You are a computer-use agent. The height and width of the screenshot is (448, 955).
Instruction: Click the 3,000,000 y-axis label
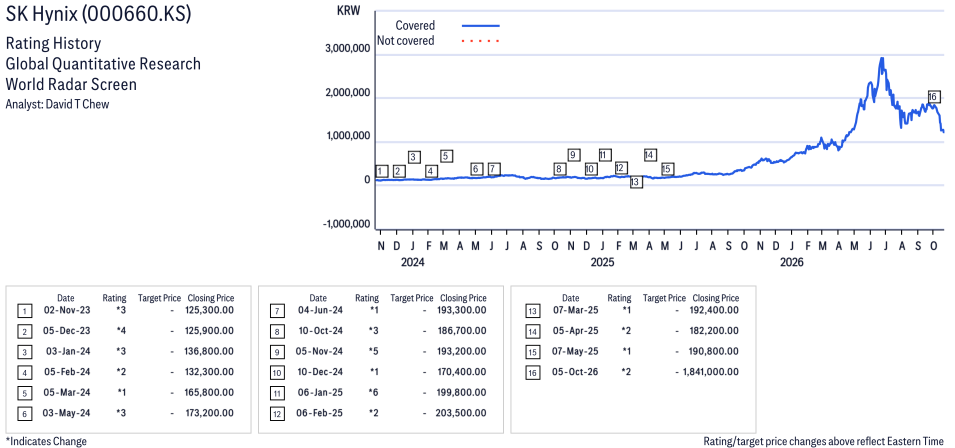click(348, 50)
